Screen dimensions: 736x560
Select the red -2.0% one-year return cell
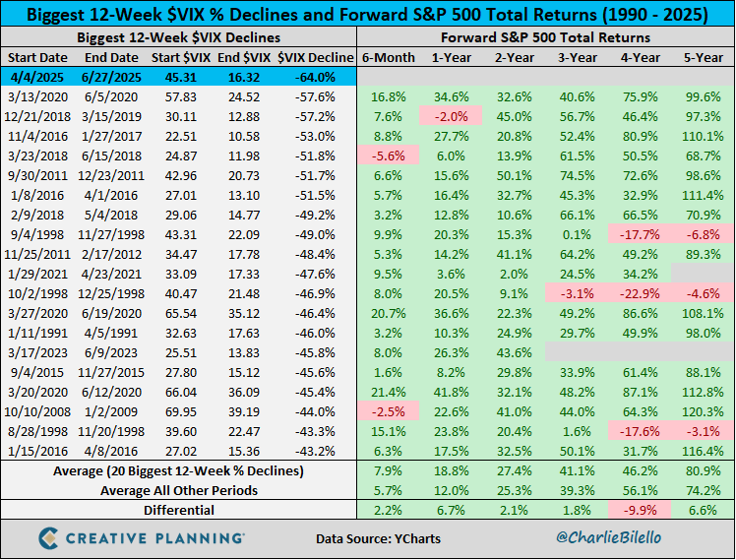pyautogui.click(x=451, y=117)
